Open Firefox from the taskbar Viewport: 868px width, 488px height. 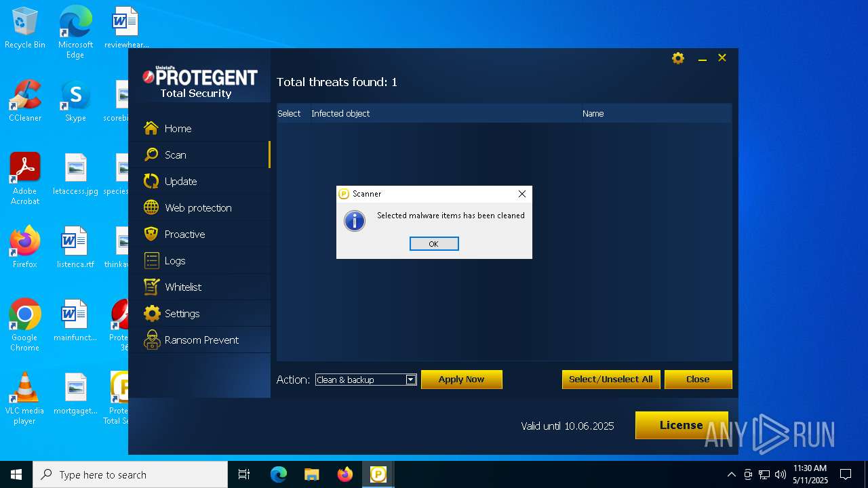pos(344,474)
